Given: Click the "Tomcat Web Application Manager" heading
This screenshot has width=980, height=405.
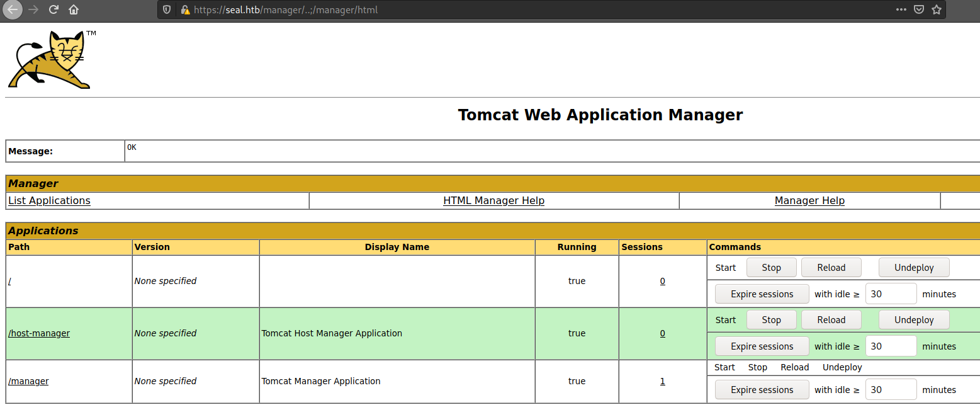Looking at the screenshot, I should 600,115.
